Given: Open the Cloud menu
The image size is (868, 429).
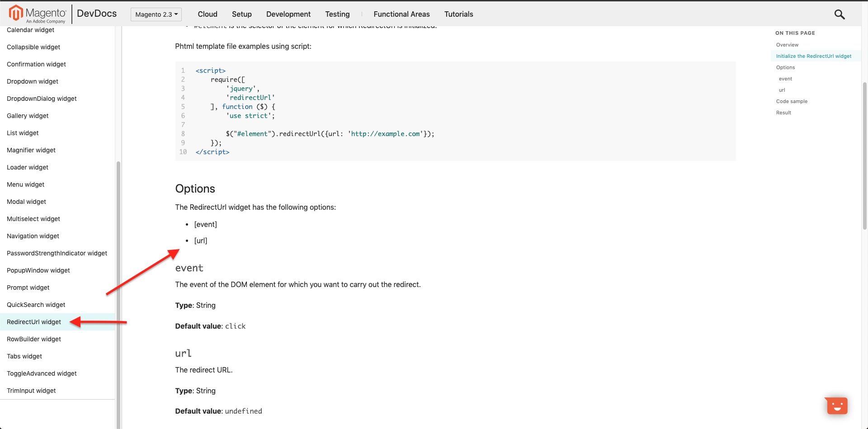Looking at the screenshot, I should 208,14.
